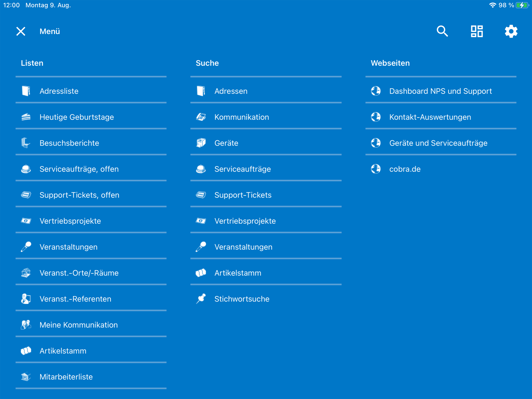Screen dimensions: 532x399
Task: Open Veranst.-Referenten list
Action: click(91, 299)
